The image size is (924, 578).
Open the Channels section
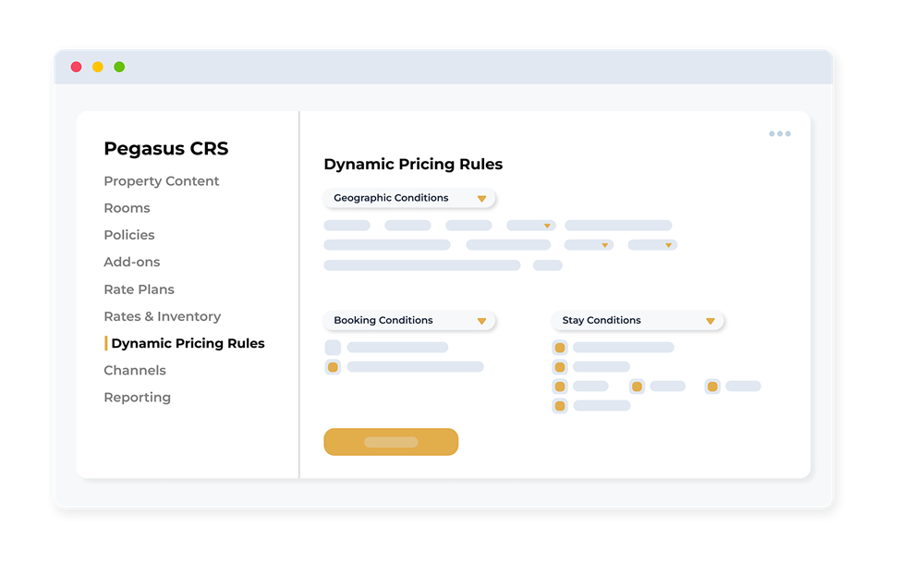[135, 371]
